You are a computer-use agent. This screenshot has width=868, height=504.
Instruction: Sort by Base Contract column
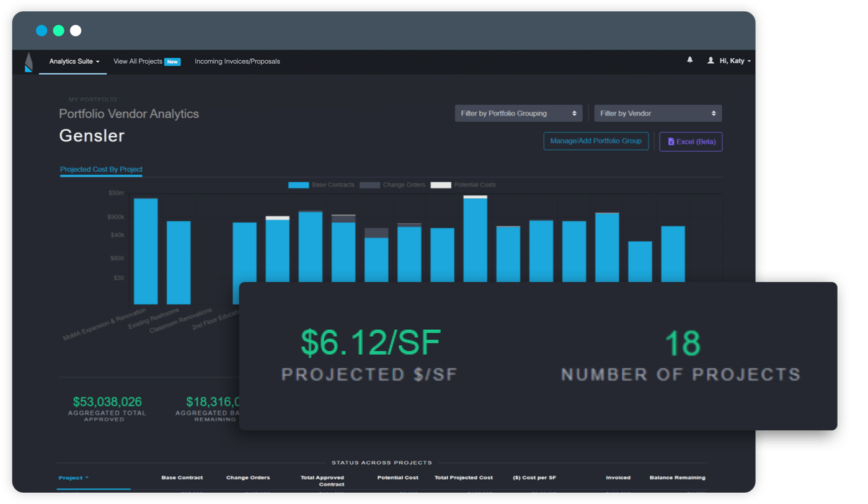point(182,477)
